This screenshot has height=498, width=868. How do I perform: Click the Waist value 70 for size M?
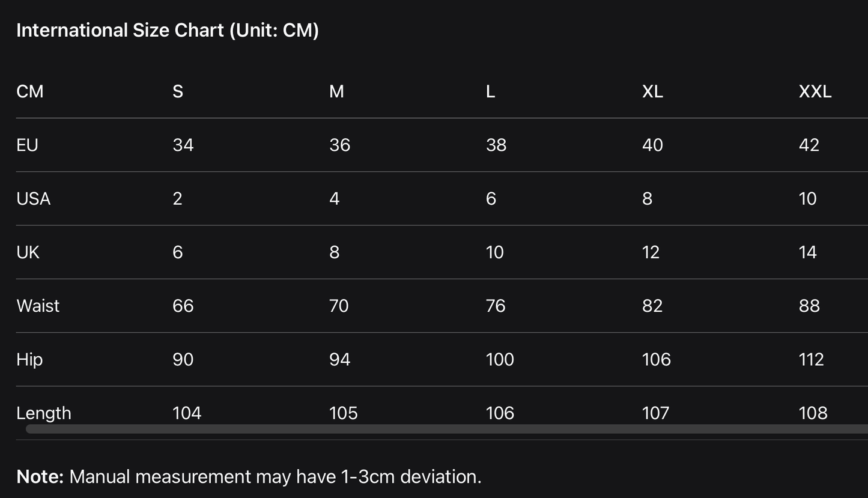[x=339, y=306]
